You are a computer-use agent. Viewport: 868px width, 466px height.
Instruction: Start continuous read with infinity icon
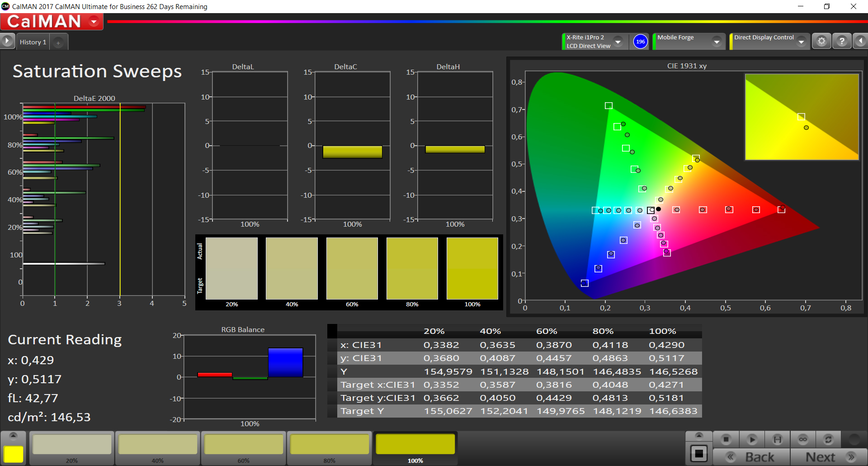[803, 439]
